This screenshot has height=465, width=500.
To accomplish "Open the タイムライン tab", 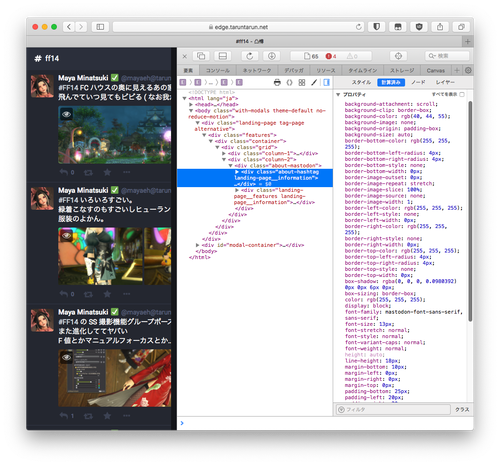I will [x=363, y=70].
